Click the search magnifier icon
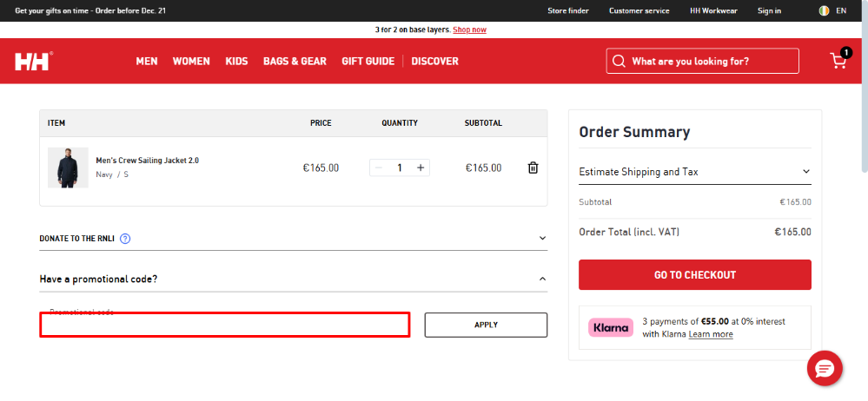 click(619, 61)
